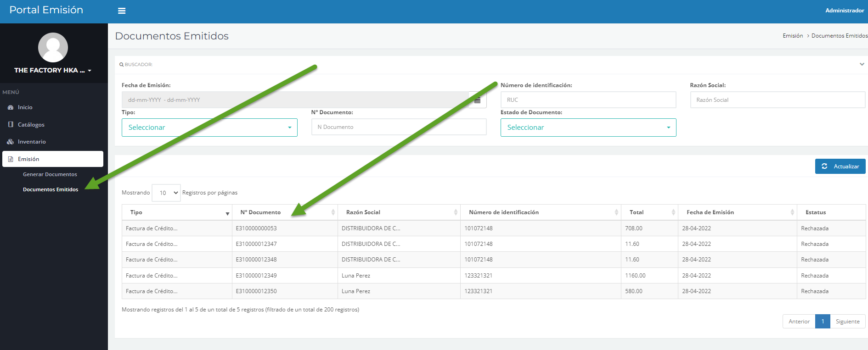Click the Emisión breadcrumb link
The width and height of the screenshot is (868, 350).
point(793,36)
